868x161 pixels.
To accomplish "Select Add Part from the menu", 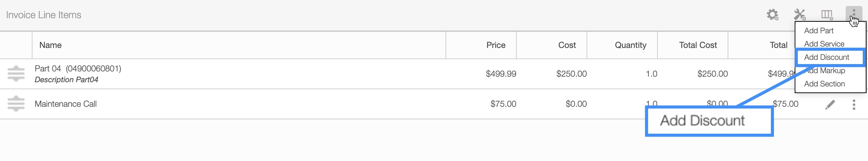I will click(818, 31).
